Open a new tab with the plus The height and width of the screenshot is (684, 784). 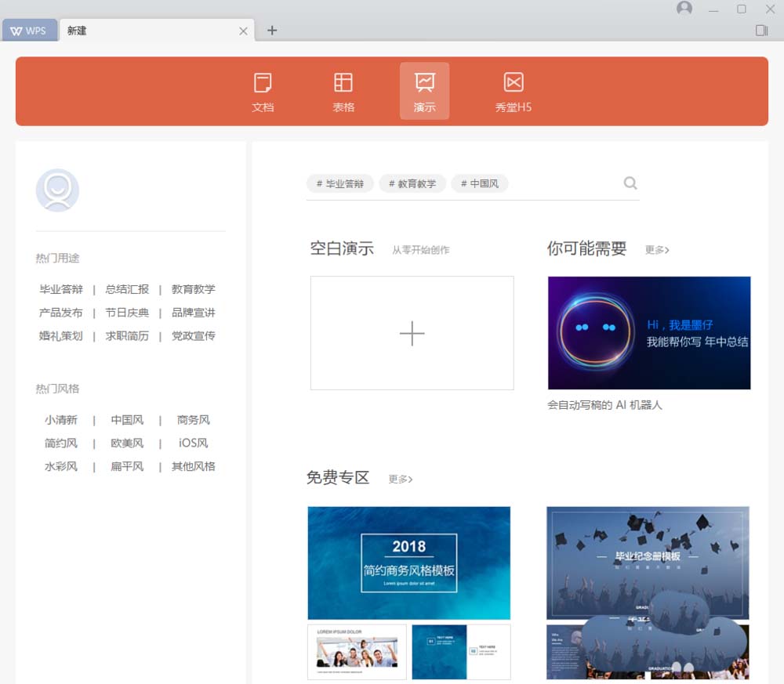click(x=272, y=30)
